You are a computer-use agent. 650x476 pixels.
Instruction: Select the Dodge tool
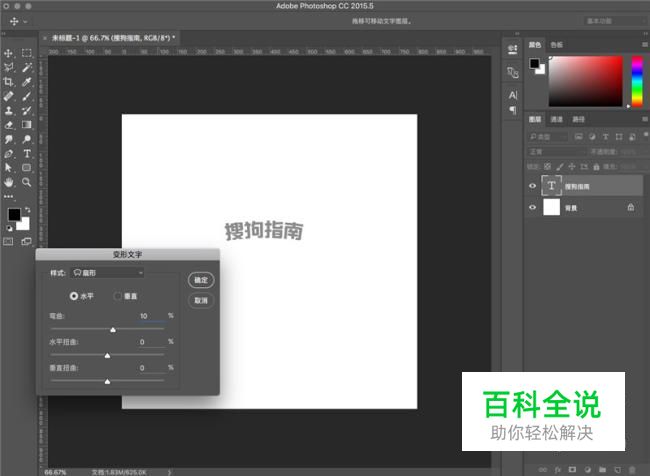(27, 139)
